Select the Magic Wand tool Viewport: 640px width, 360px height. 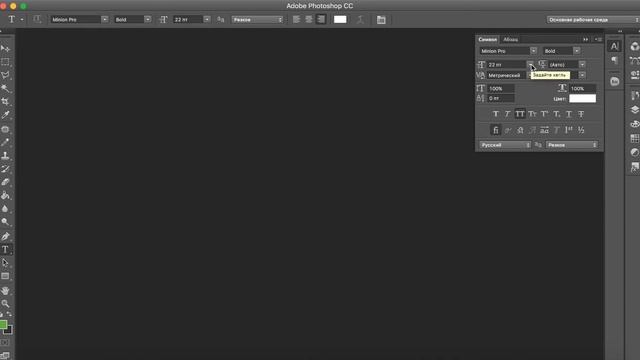5,88
